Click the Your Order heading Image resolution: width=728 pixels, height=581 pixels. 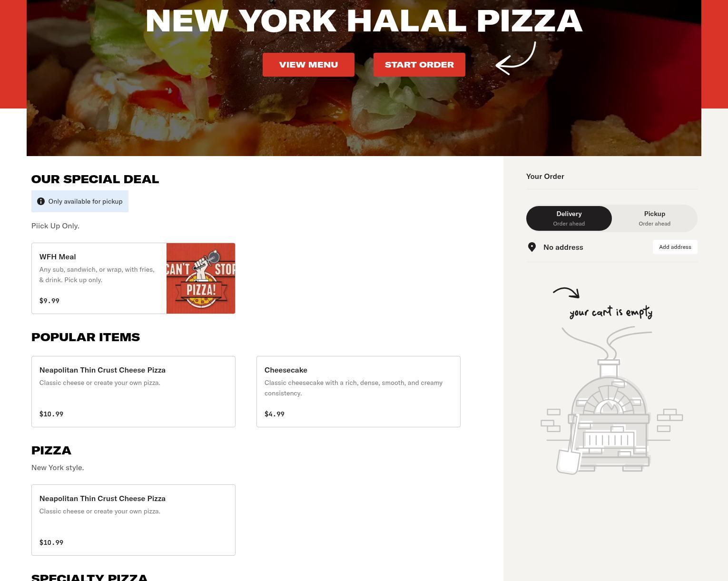coord(545,176)
